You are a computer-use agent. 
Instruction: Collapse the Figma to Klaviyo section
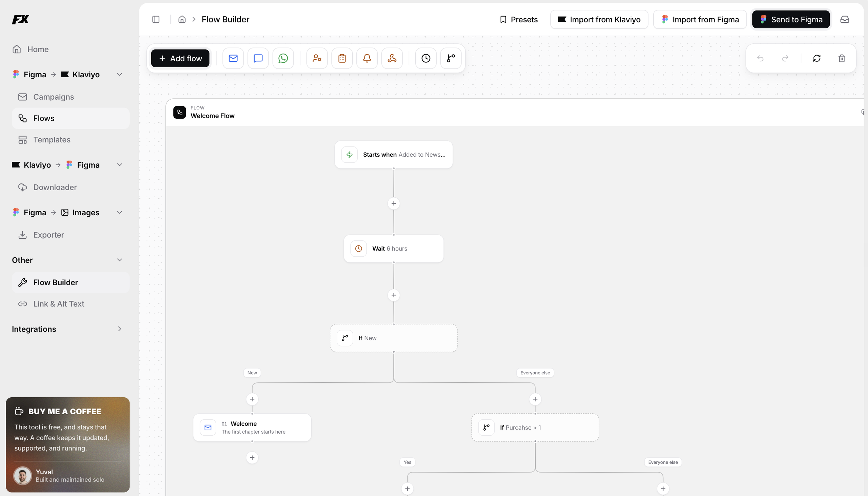point(120,74)
